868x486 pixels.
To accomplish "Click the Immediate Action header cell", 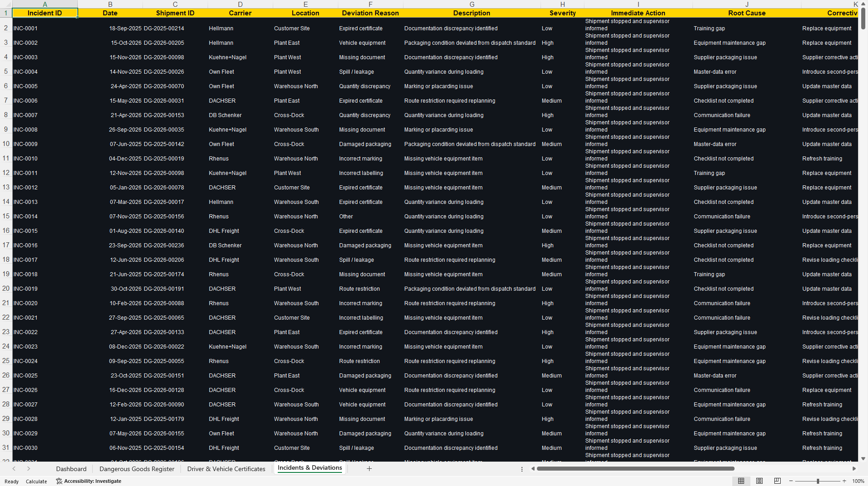I will (638, 13).
